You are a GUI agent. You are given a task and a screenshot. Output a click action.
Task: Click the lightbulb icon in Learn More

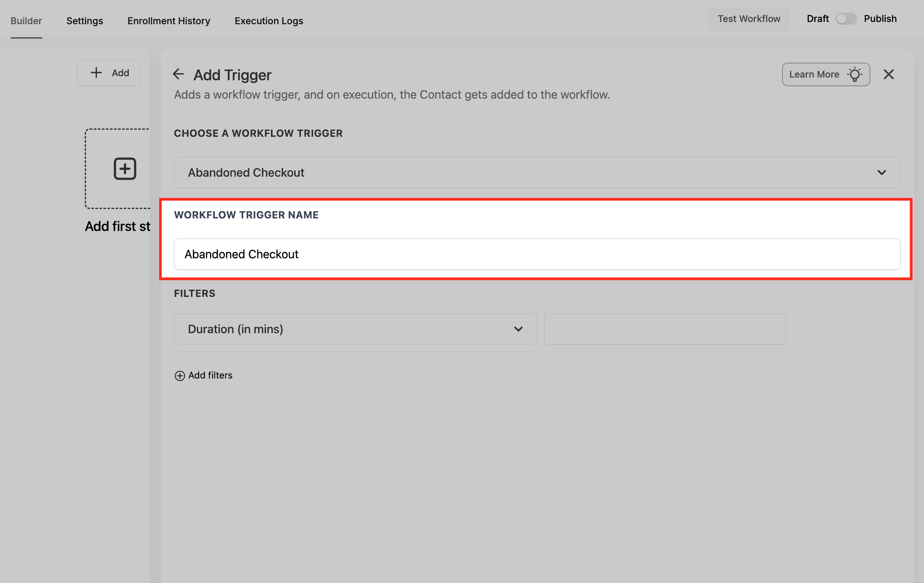(855, 74)
